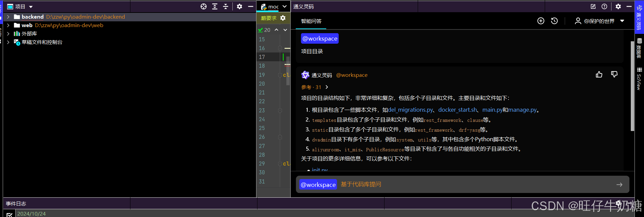Select the backend project root row
This screenshot has height=217, width=644.
(129, 17)
